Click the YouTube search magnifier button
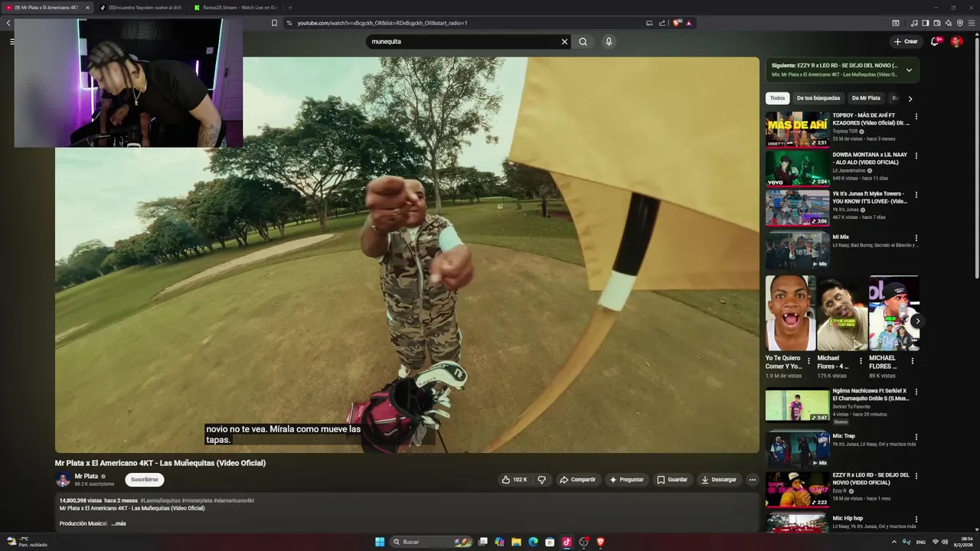 [x=583, y=41]
